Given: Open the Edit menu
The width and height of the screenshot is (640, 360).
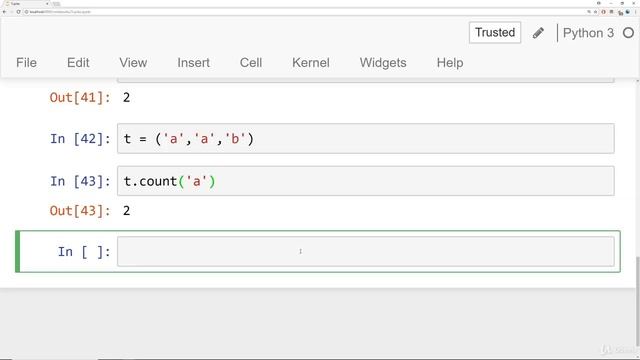Looking at the screenshot, I should 78,63.
